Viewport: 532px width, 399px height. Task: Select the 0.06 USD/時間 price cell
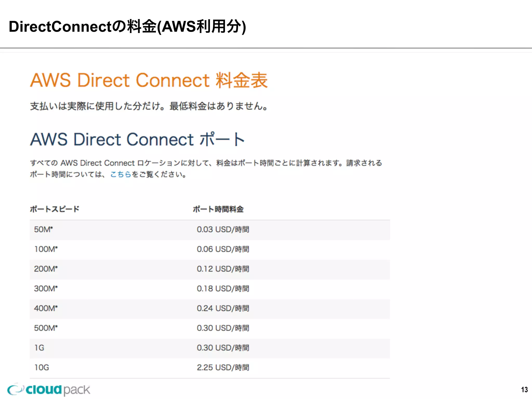coord(223,249)
